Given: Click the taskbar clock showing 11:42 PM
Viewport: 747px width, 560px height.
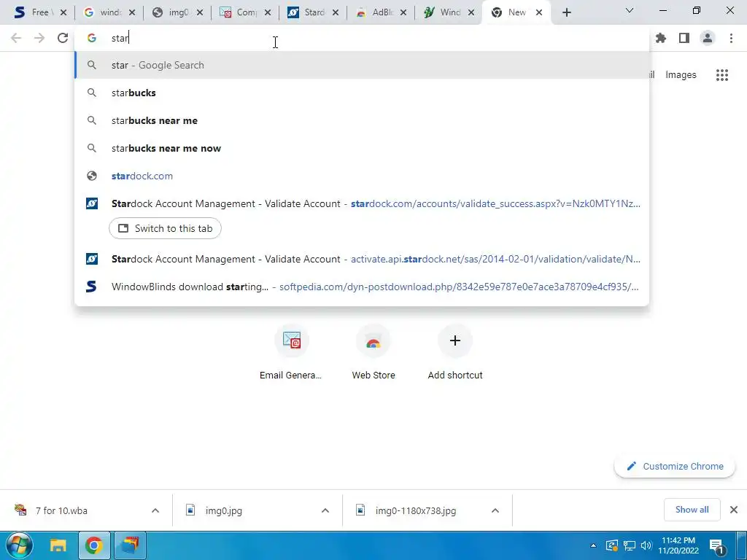Looking at the screenshot, I should 678,545.
